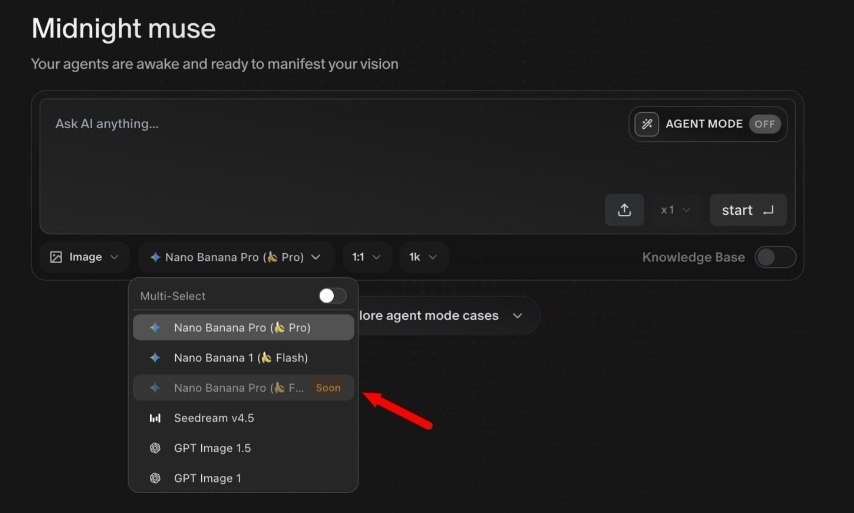Click the Seedream bars icon
The height and width of the screenshot is (513, 854).
click(x=155, y=418)
